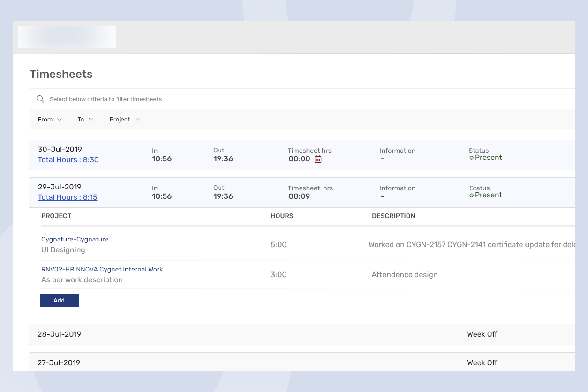
Task: Click the Present status dot for 29-Jul-2019
Action: (x=471, y=196)
